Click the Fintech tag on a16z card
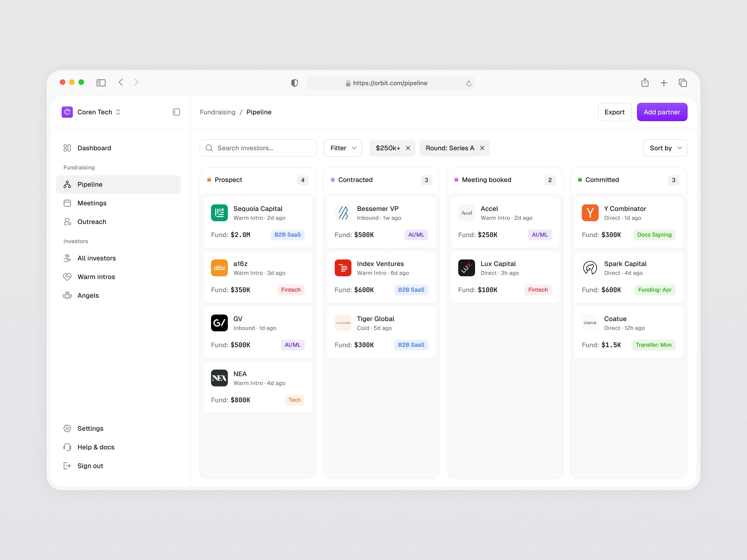This screenshot has width=747, height=560. click(x=291, y=290)
